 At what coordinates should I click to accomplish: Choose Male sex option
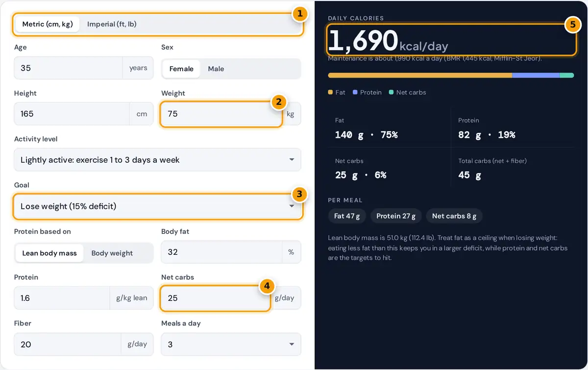coord(216,69)
